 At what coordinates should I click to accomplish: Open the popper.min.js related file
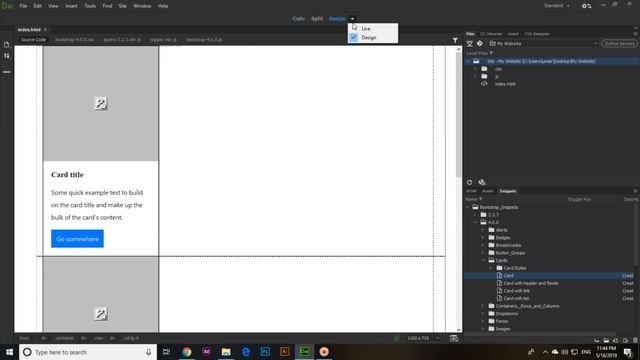coord(163,40)
